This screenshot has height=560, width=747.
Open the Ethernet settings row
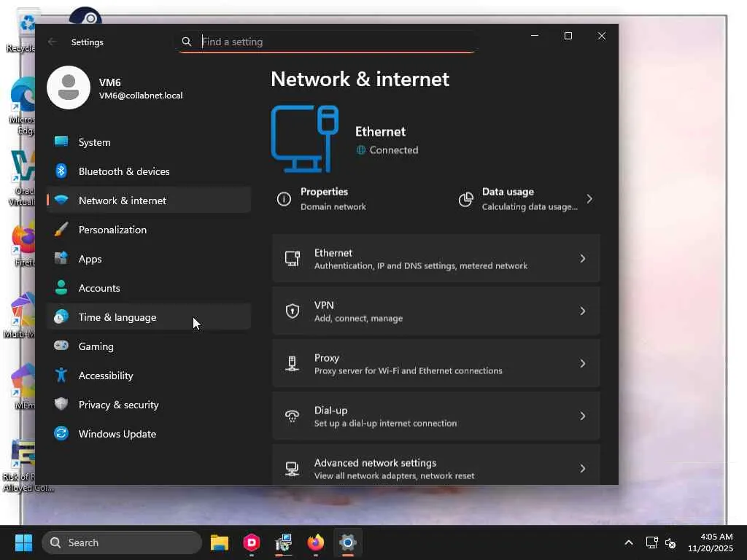coord(436,259)
